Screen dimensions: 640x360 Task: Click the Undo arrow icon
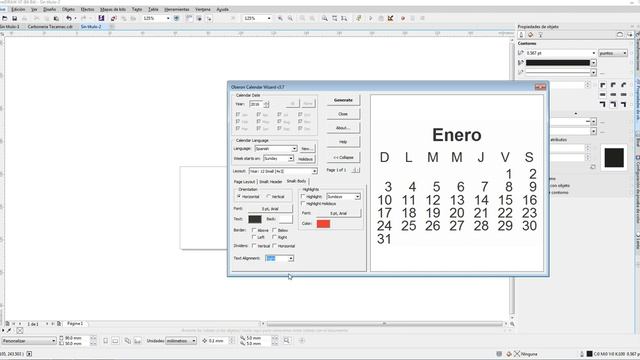69,18
